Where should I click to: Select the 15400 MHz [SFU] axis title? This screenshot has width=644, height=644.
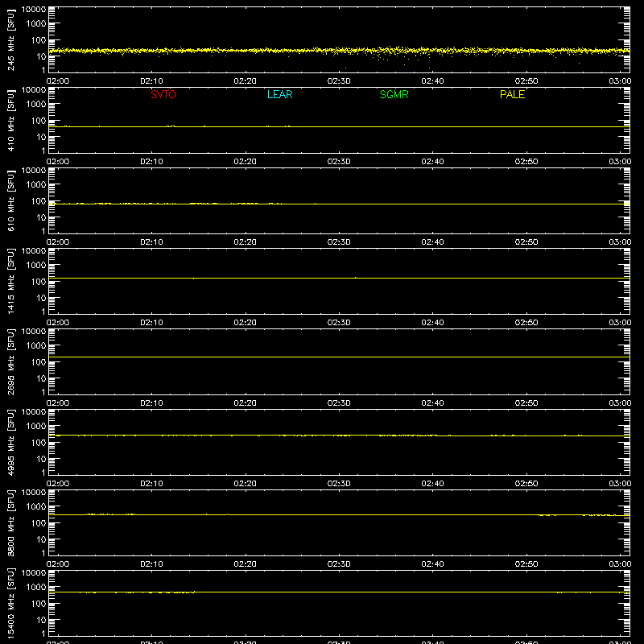[x=10, y=603]
